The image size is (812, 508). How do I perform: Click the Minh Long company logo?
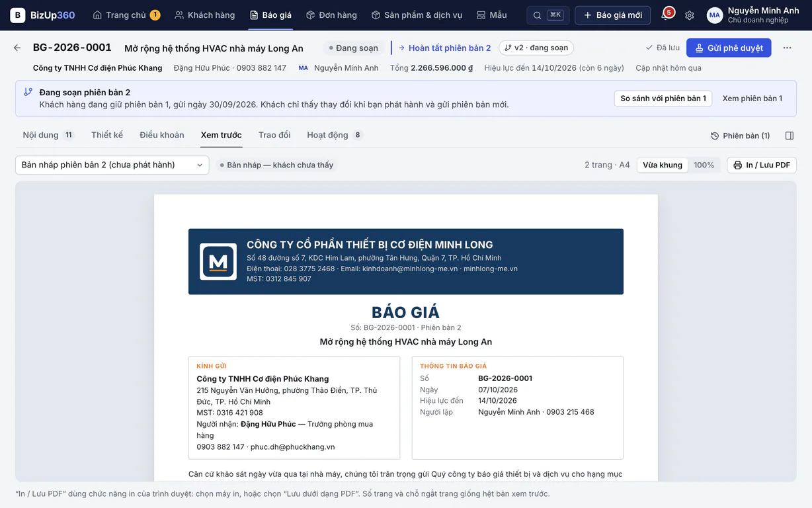(218, 262)
